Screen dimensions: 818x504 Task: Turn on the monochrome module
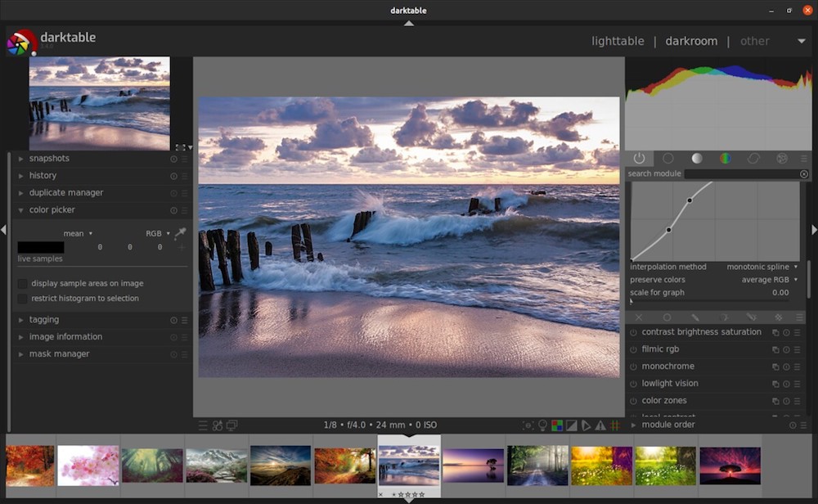pos(633,367)
